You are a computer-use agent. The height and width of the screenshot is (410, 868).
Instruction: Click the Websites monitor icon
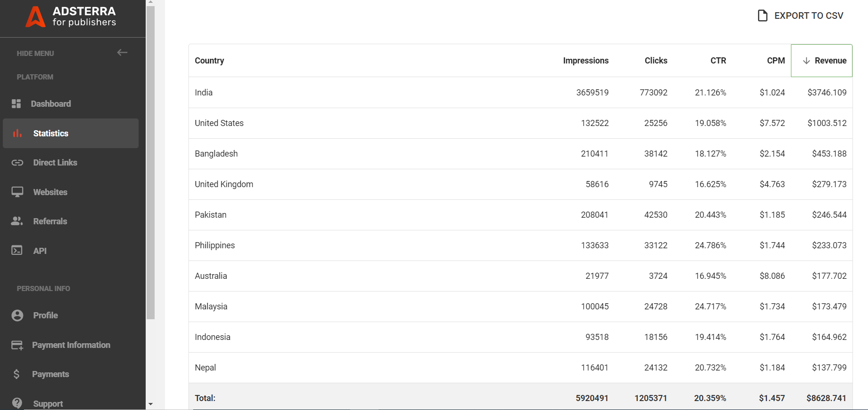17,192
